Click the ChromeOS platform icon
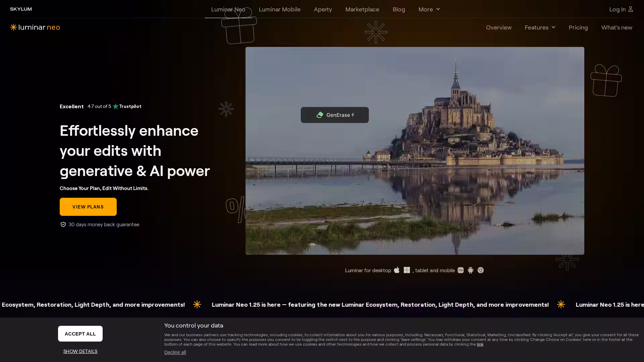 point(481,270)
